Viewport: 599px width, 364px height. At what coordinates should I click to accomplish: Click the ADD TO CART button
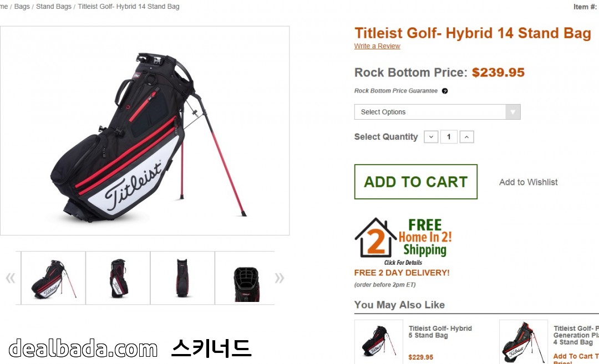click(x=415, y=182)
